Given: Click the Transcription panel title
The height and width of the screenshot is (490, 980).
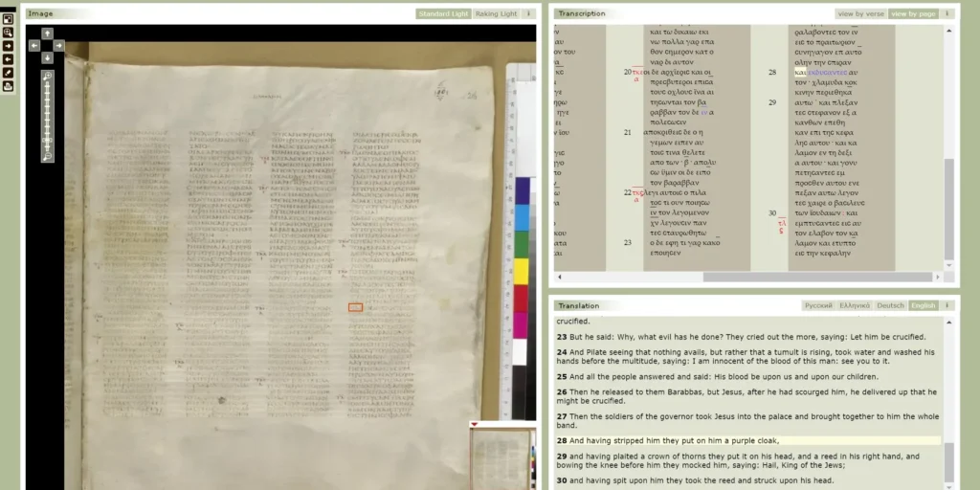Looking at the screenshot, I should click(x=582, y=13).
